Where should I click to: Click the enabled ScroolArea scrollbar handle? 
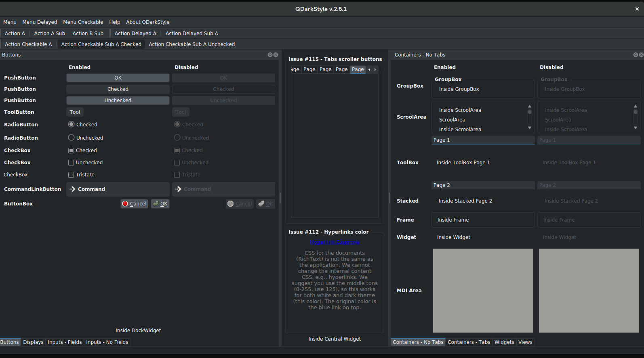pos(530,112)
